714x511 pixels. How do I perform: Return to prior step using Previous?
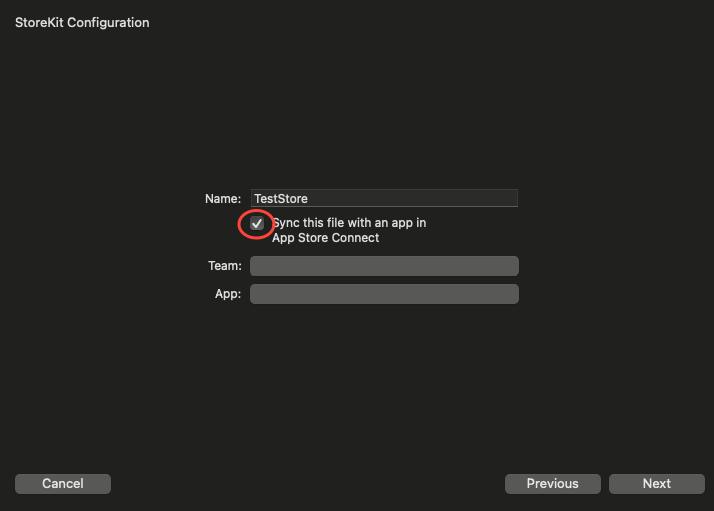pyautogui.click(x=552, y=484)
